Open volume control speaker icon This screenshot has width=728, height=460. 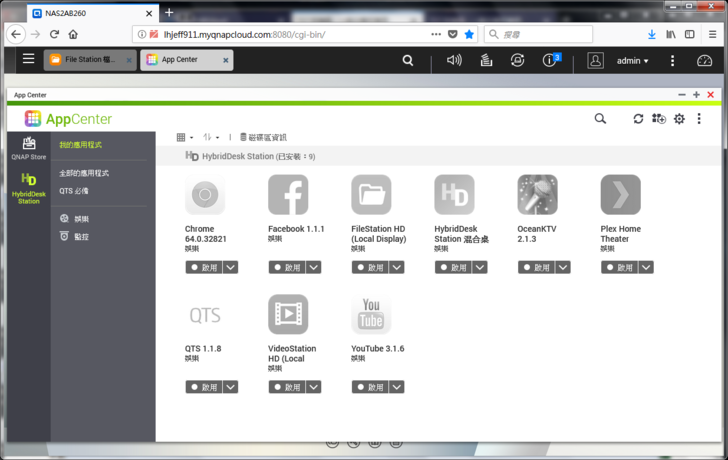click(x=454, y=60)
